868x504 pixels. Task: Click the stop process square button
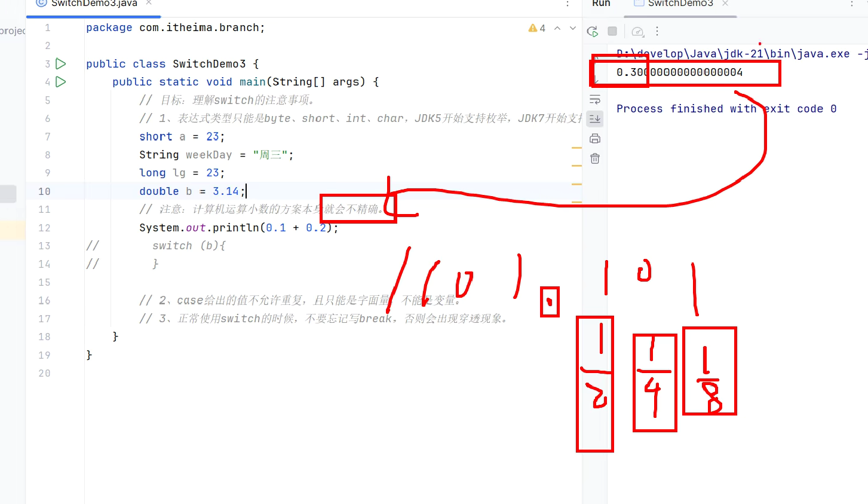pyautogui.click(x=612, y=31)
